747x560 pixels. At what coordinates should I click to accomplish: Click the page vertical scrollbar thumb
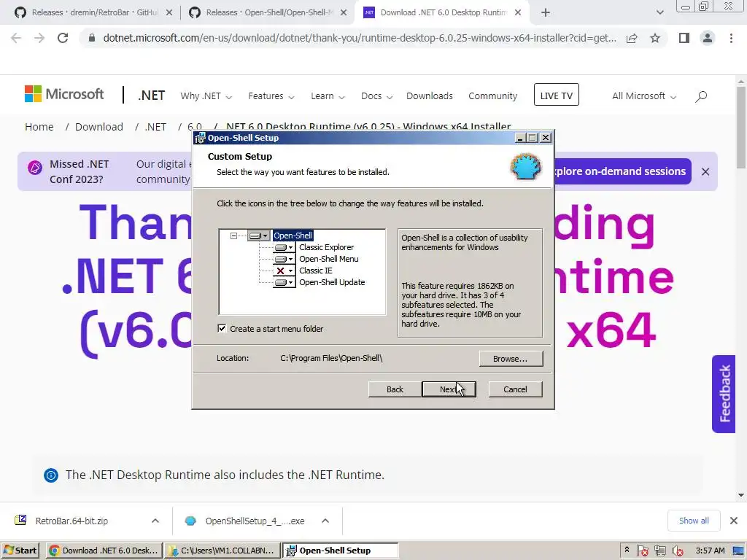[x=741, y=127]
